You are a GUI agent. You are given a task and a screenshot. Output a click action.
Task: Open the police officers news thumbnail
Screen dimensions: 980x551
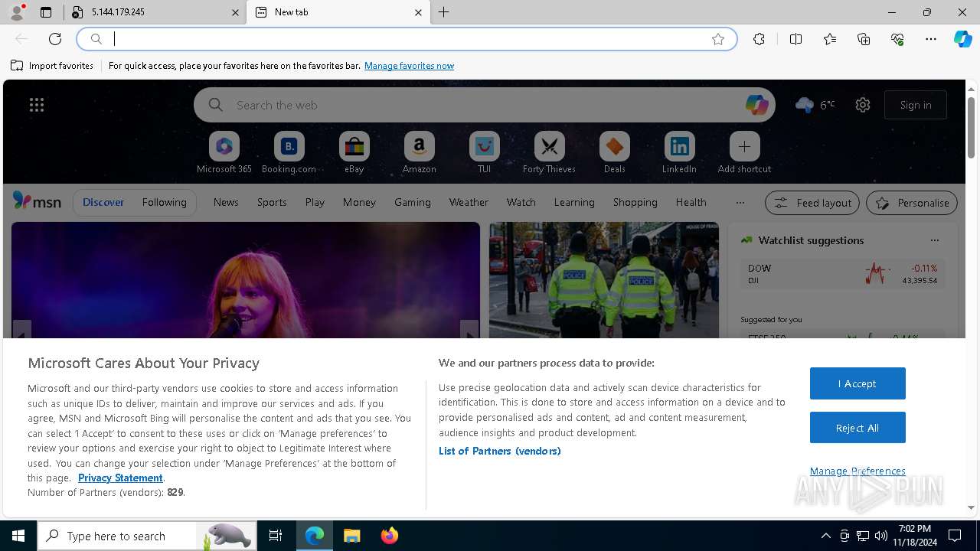[604, 280]
